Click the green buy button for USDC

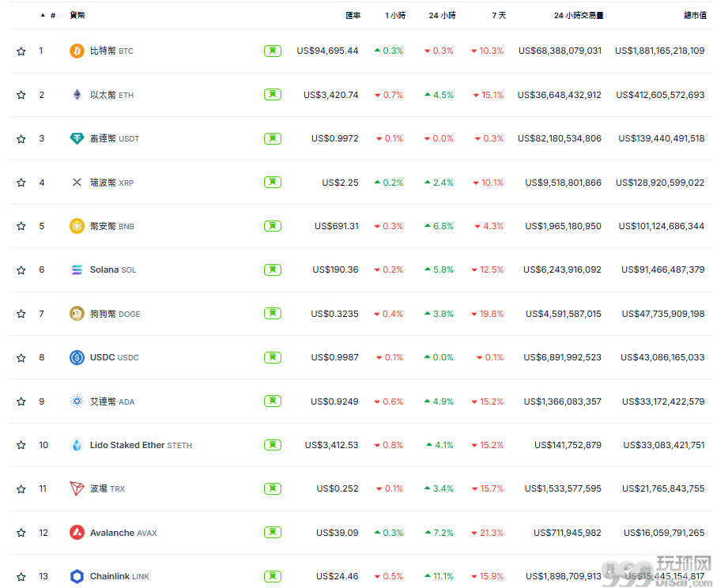click(x=273, y=357)
